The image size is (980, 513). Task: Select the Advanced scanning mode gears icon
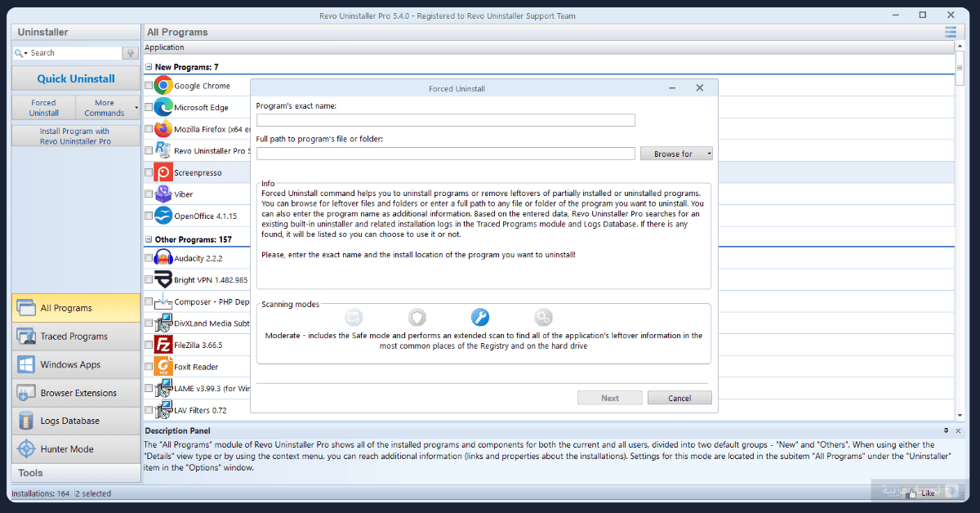pos(543,317)
